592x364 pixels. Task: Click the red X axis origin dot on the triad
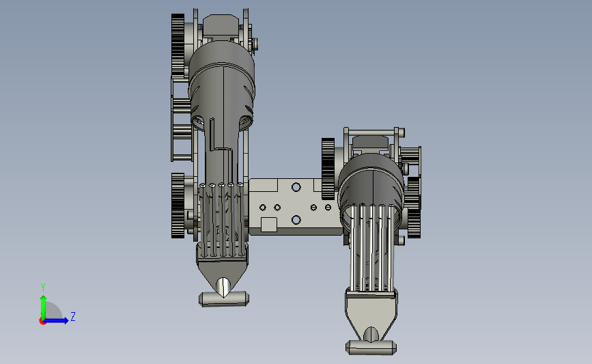42,322
